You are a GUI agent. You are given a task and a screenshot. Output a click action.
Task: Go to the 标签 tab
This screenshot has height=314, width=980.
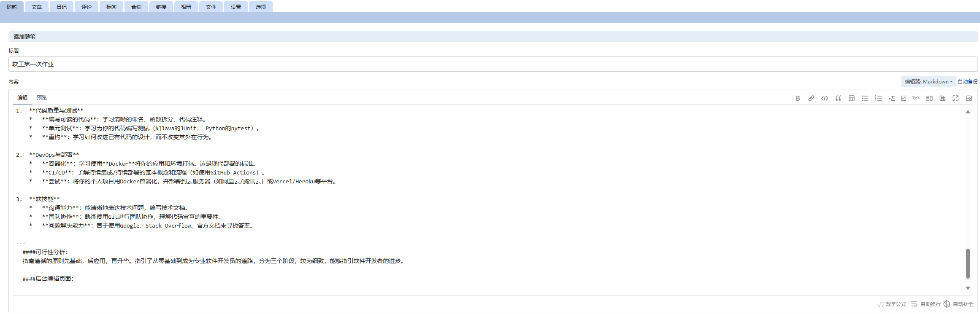click(111, 7)
